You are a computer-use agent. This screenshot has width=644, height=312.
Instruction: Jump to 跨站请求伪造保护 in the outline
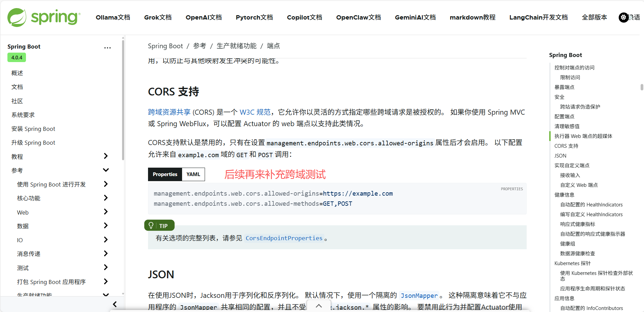click(580, 107)
